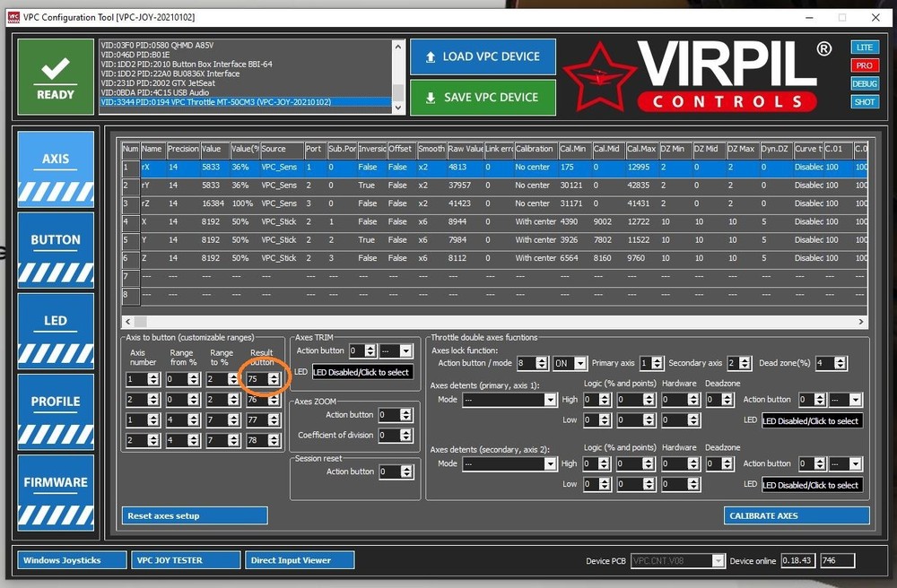Click the Precision column header
Image resolution: width=897 pixels, height=588 pixels.
182,149
